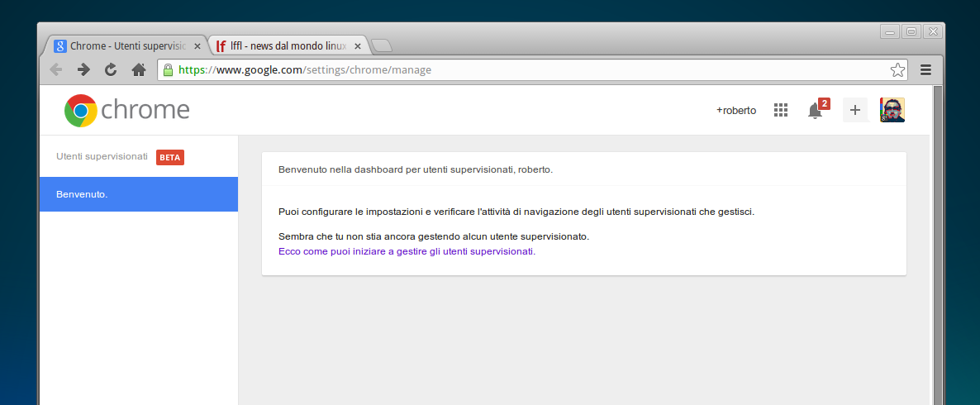Click the red BETA badge
This screenshot has height=405, width=980.
coord(170,158)
